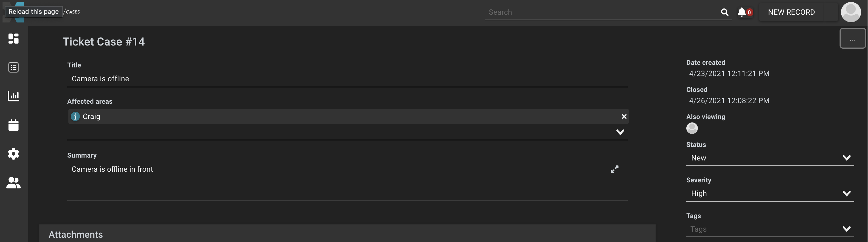Open the calendar icon in sidebar
868x242 pixels.
(x=14, y=125)
